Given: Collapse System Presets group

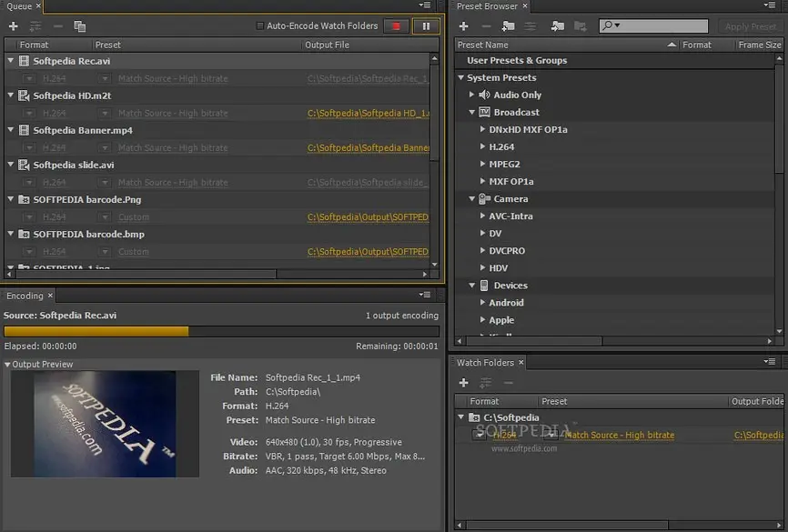Looking at the screenshot, I should (x=460, y=77).
